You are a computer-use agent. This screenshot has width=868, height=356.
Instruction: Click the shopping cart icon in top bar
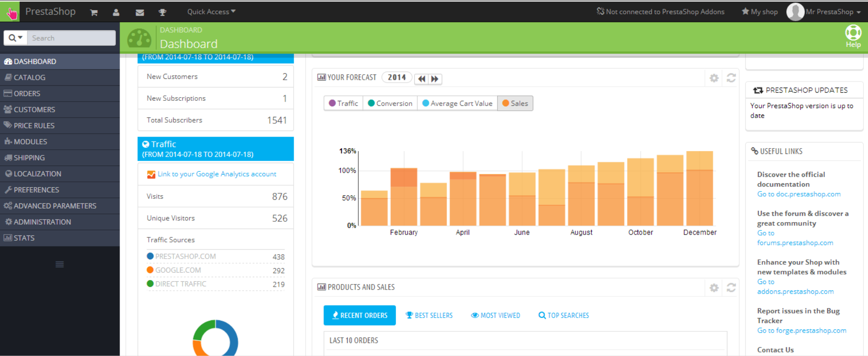click(x=94, y=12)
